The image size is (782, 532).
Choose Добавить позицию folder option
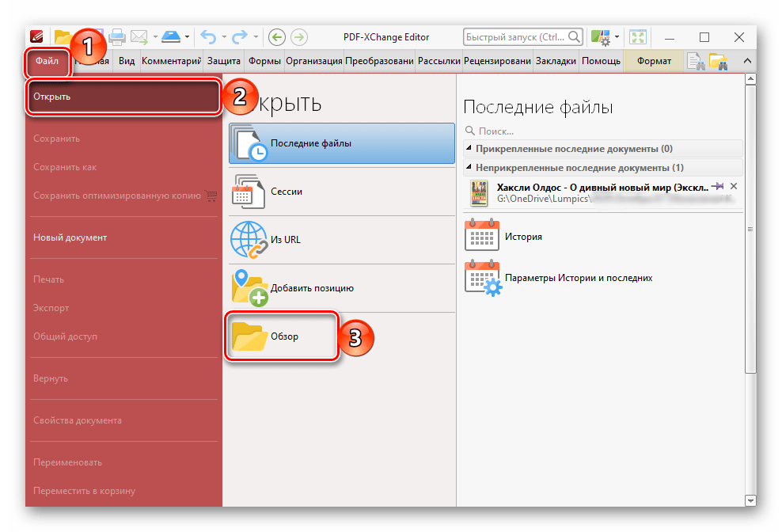click(342, 288)
